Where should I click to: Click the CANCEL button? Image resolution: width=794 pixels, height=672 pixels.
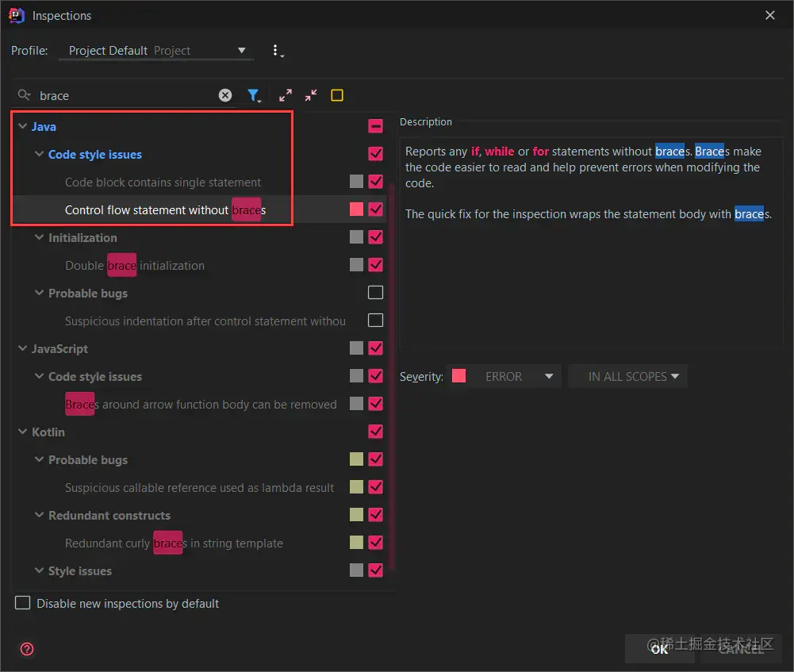pos(741,649)
